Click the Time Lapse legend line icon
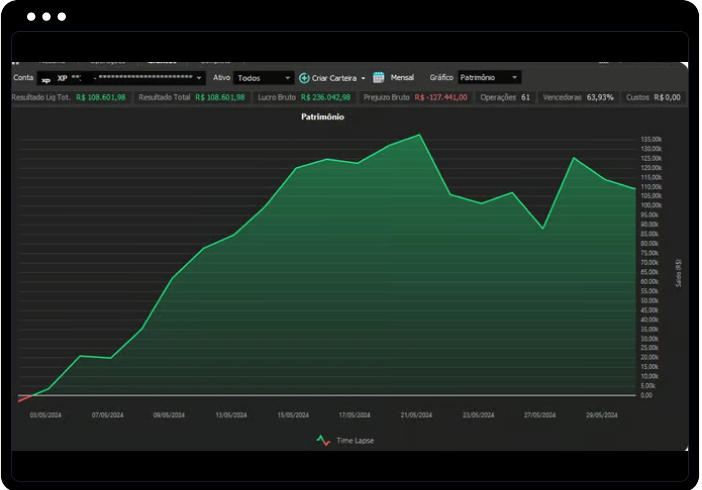Viewport: 702px width, 490px height. click(x=322, y=439)
